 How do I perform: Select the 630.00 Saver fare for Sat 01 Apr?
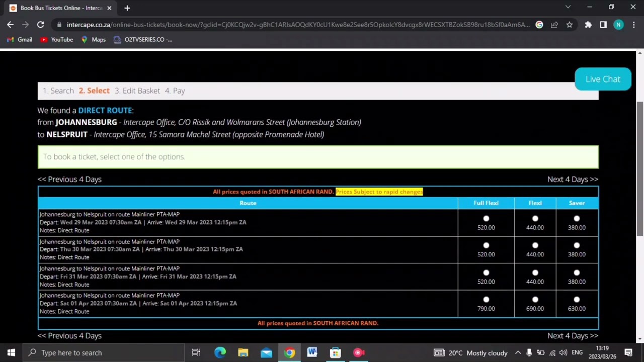(577, 300)
